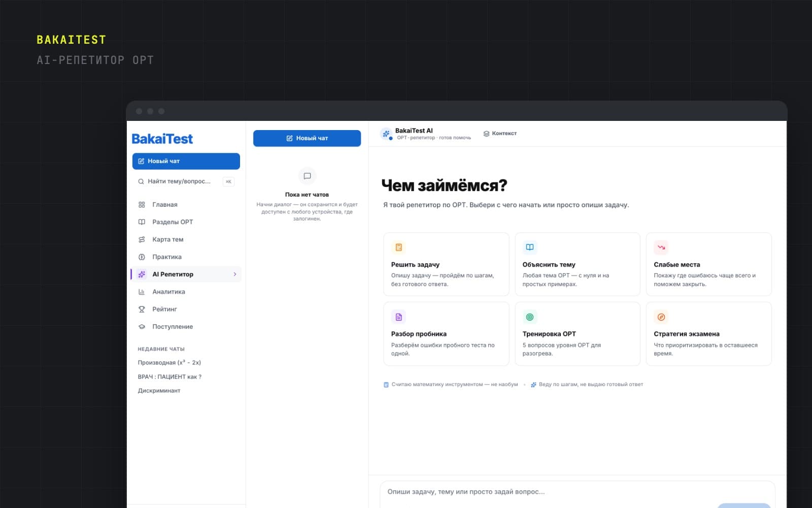Select the Решить задачу card title
The height and width of the screenshot is (508, 812).
coord(415,265)
